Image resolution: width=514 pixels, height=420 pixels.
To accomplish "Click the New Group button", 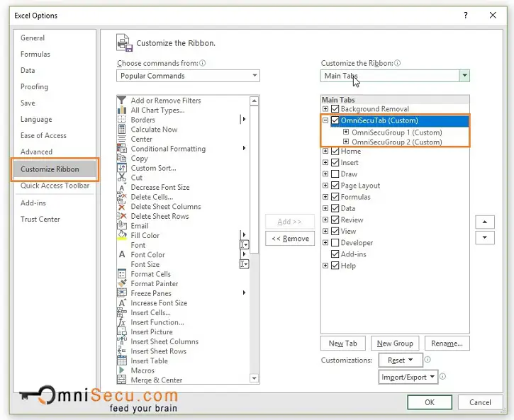I will (395, 344).
